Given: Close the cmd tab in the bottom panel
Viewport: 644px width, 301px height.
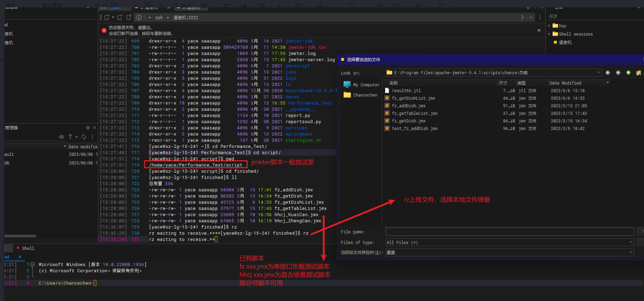Looking at the screenshot, I should tap(20, 257).
